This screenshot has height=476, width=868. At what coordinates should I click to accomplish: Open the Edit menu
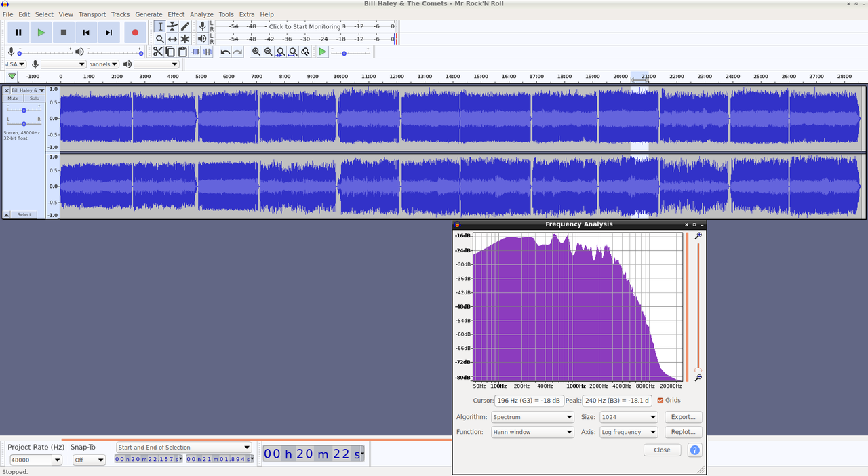point(24,14)
